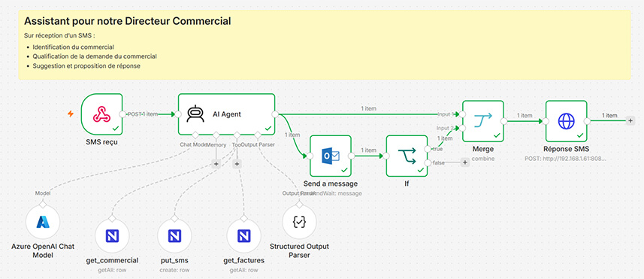Click the get_factures getAll: row subtitle

coord(244,271)
